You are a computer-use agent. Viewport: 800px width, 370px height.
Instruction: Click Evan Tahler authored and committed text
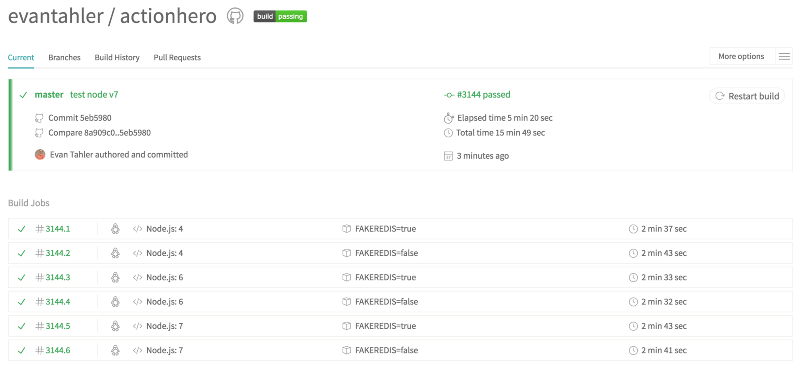point(119,154)
